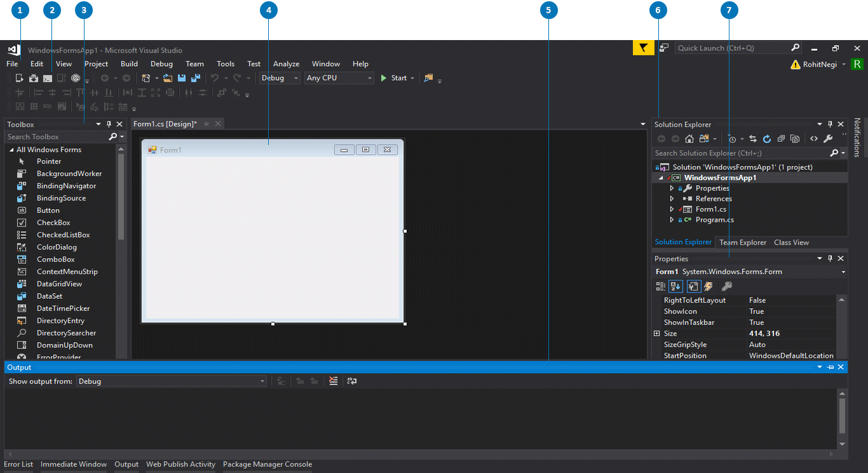868x473 pixels.
Task: Expand the Properties node in Solution Explorer
Action: point(672,188)
